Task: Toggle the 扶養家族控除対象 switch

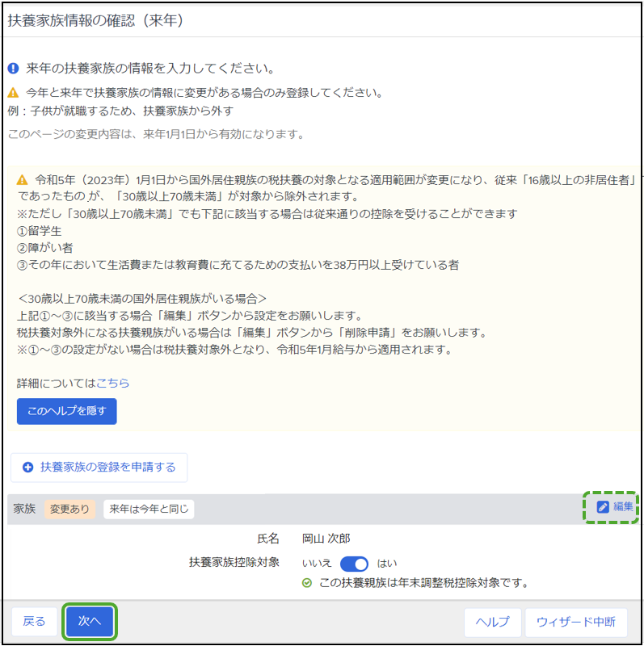Action: tap(354, 564)
